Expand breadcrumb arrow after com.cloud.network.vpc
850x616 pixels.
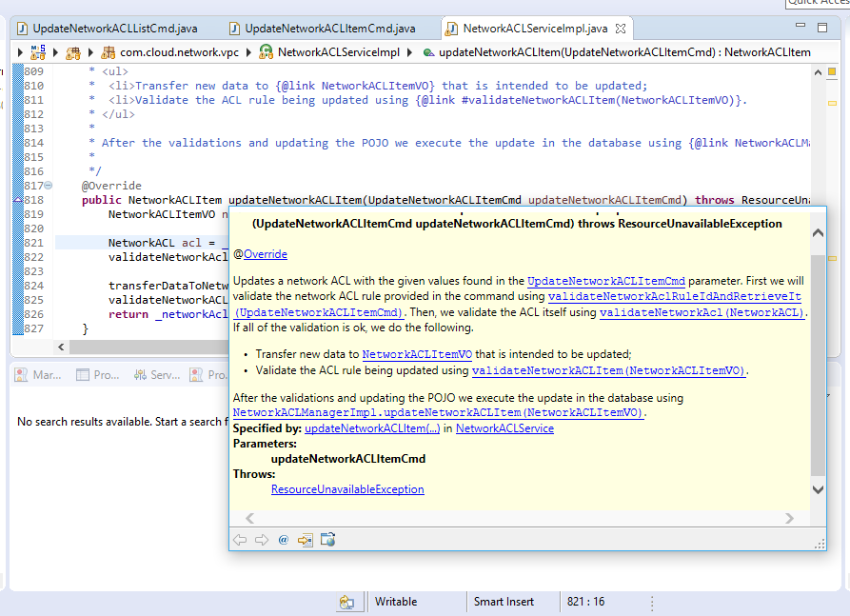point(248,52)
